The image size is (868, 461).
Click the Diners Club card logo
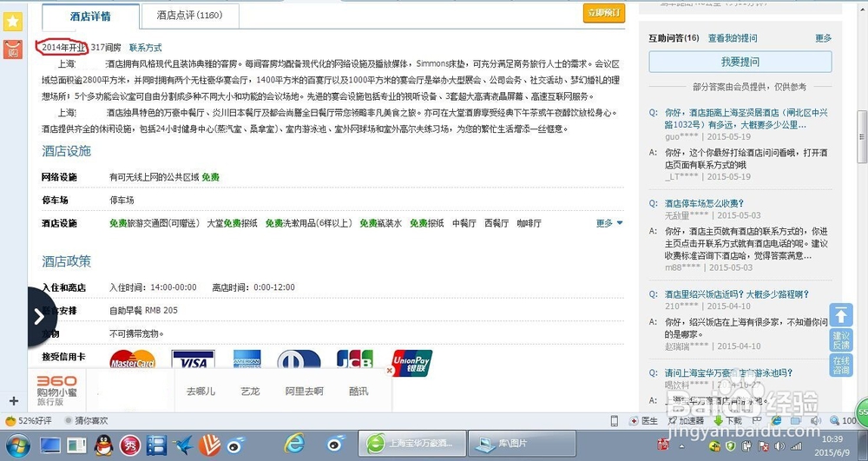(299, 359)
